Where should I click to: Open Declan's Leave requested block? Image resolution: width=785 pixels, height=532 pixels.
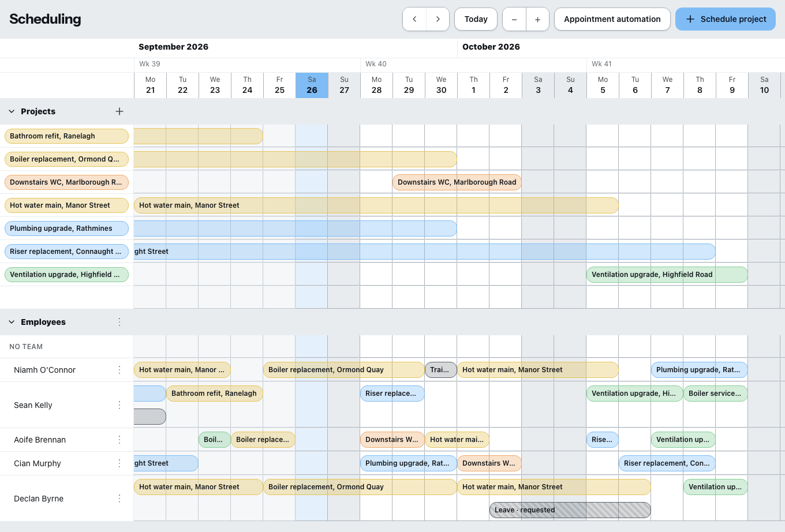tap(570, 510)
